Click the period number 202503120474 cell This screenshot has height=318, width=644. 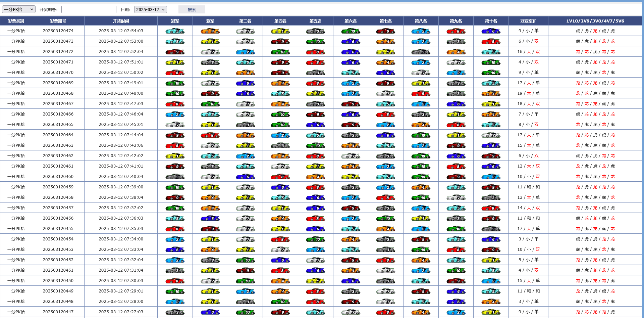tap(58, 31)
